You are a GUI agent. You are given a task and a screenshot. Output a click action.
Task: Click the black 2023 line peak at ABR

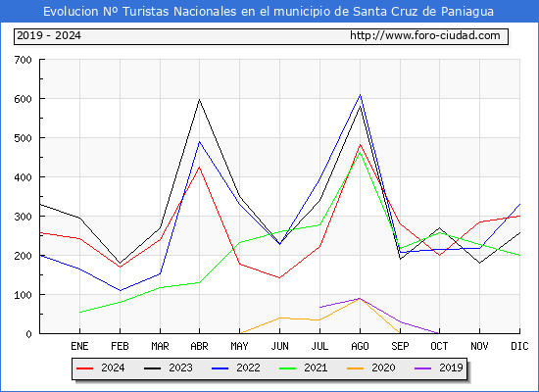coord(199,100)
